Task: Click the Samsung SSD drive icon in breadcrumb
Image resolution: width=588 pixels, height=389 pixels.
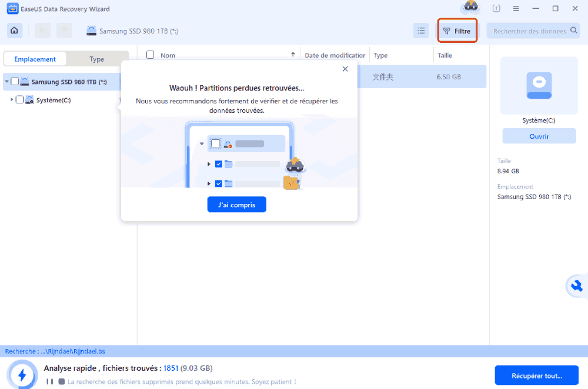Action: tap(91, 31)
